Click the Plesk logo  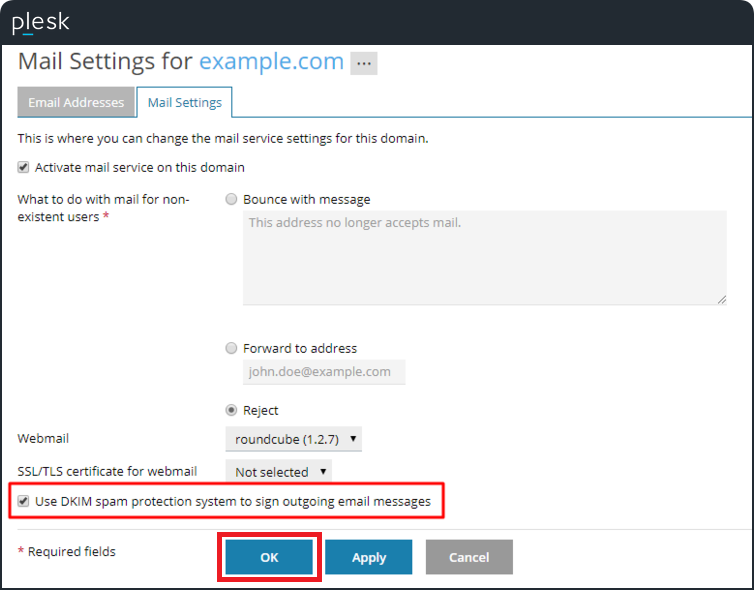coord(40,23)
